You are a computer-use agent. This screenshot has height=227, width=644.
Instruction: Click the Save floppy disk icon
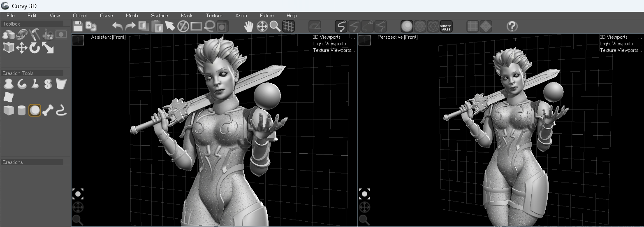coord(78,26)
